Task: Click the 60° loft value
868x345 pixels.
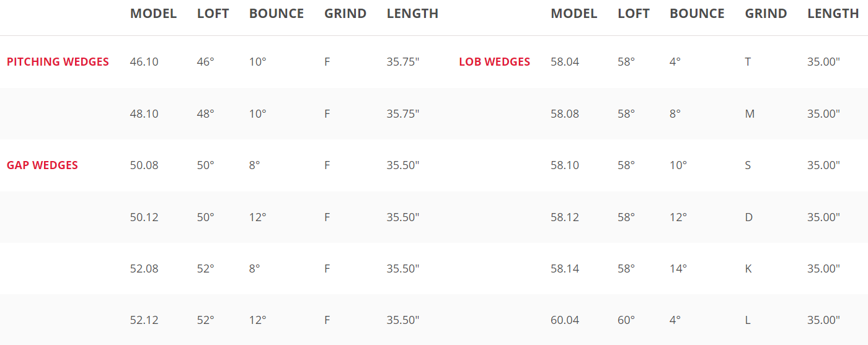Action: pyautogui.click(x=626, y=320)
